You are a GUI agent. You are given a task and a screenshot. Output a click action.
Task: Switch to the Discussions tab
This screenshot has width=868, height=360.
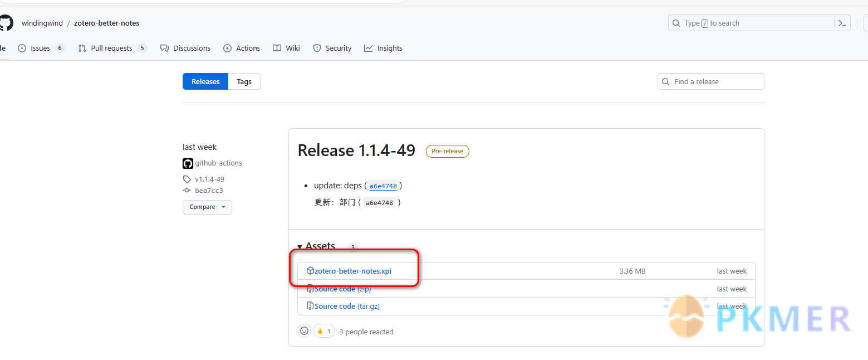[185, 48]
